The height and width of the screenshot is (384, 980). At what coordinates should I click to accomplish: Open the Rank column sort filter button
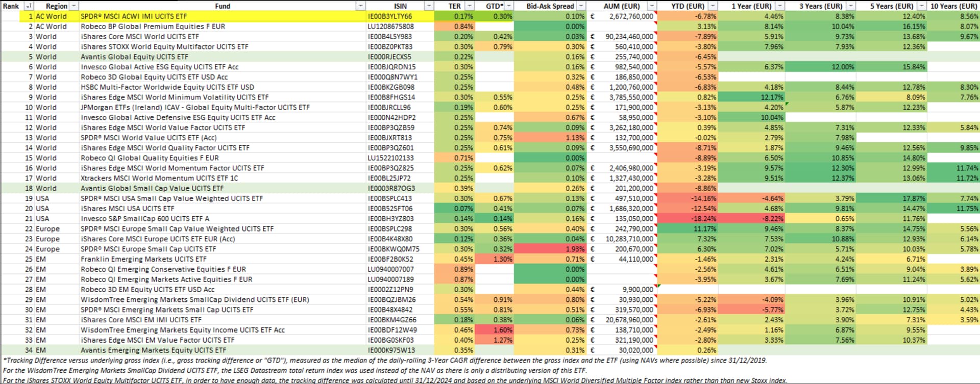coord(29,6)
